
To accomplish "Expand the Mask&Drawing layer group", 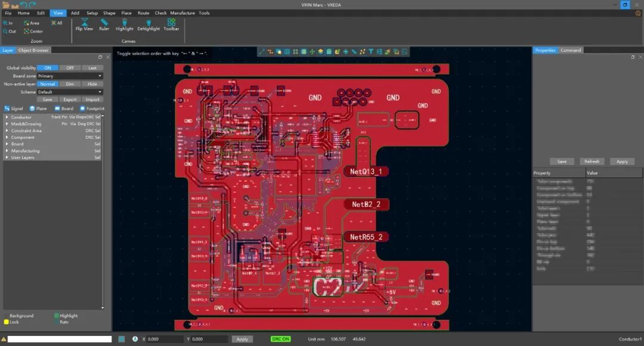I will tap(7, 124).
